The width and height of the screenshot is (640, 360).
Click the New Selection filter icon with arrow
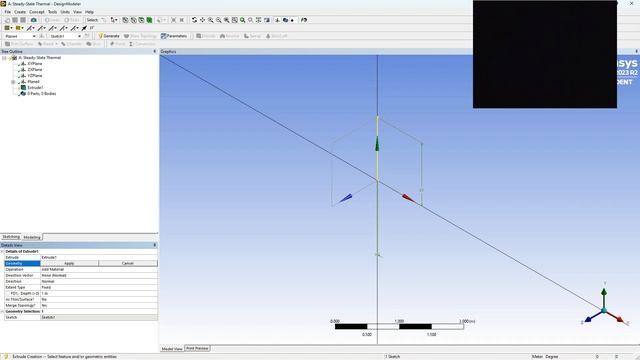tap(114, 20)
